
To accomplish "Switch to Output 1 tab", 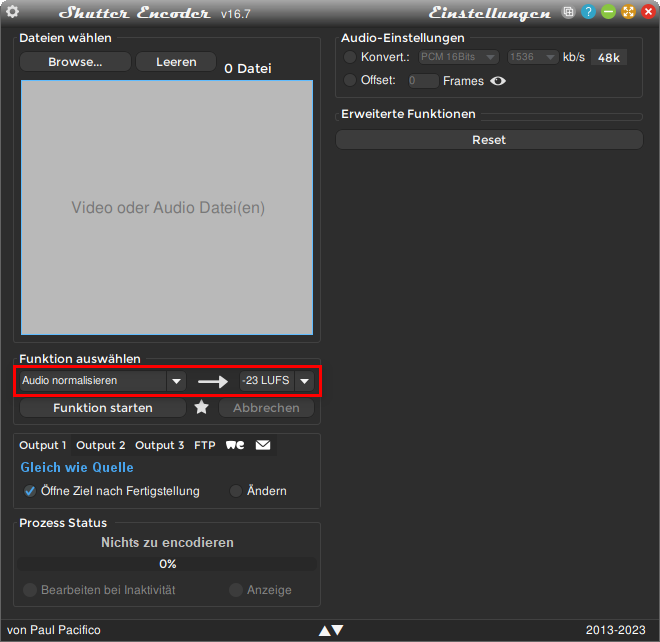I will click(43, 445).
